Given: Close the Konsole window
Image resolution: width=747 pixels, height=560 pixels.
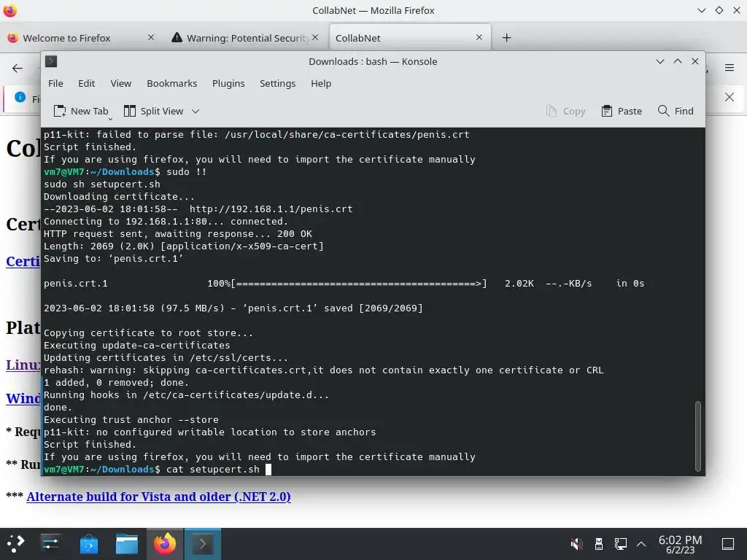Looking at the screenshot, I should (695, 61).
